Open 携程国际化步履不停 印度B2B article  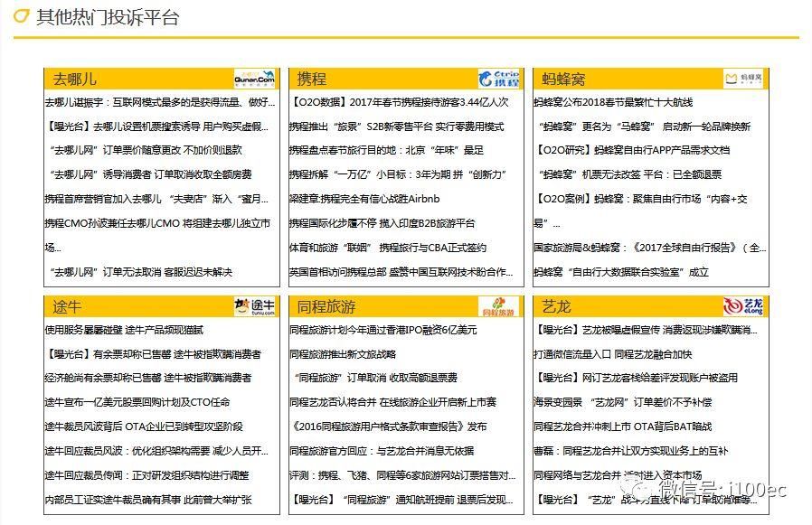382,223
